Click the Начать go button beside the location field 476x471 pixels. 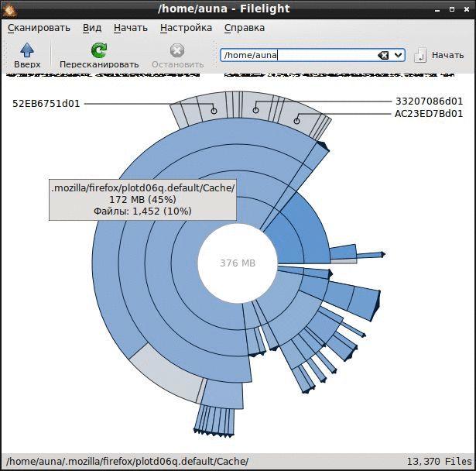pos(439,55)
